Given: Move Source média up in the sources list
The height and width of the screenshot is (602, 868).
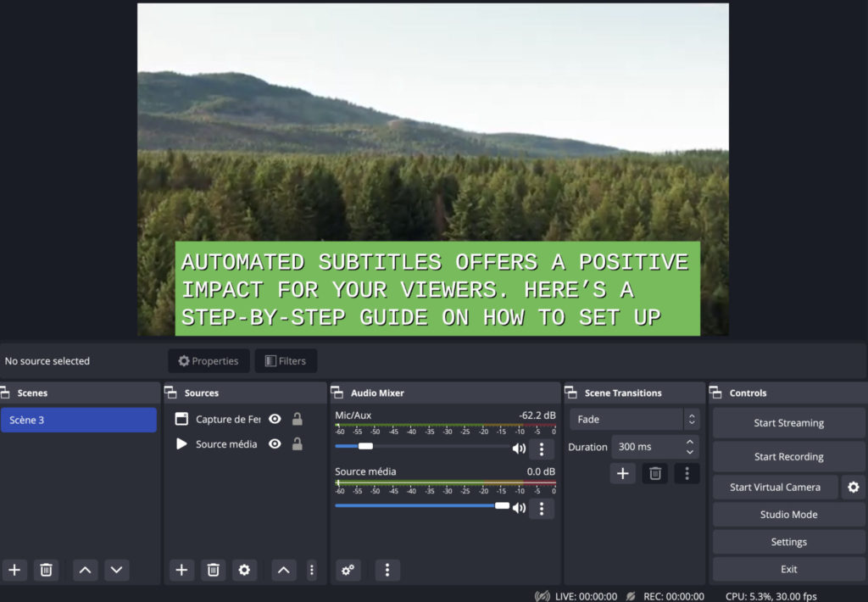Looking at the screenshot, I should pos(283,570).
